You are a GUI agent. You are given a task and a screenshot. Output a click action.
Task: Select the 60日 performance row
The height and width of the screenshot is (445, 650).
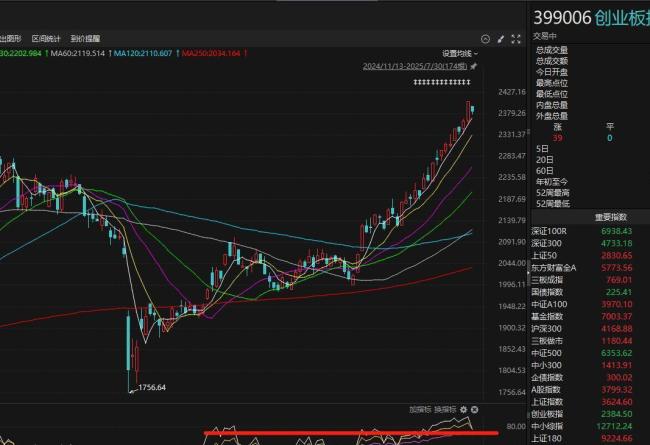(x=593, y=170)
